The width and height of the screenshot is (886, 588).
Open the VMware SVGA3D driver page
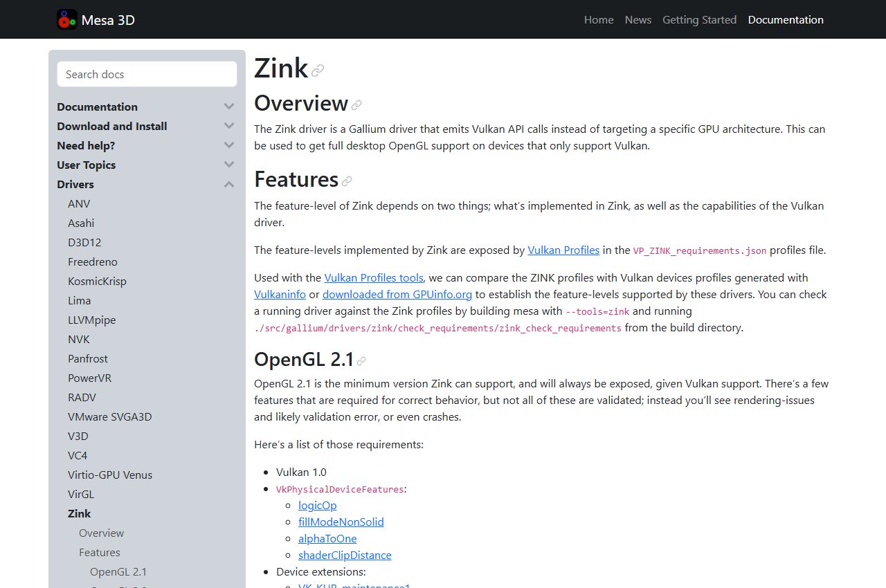click(x=109, y=416)
